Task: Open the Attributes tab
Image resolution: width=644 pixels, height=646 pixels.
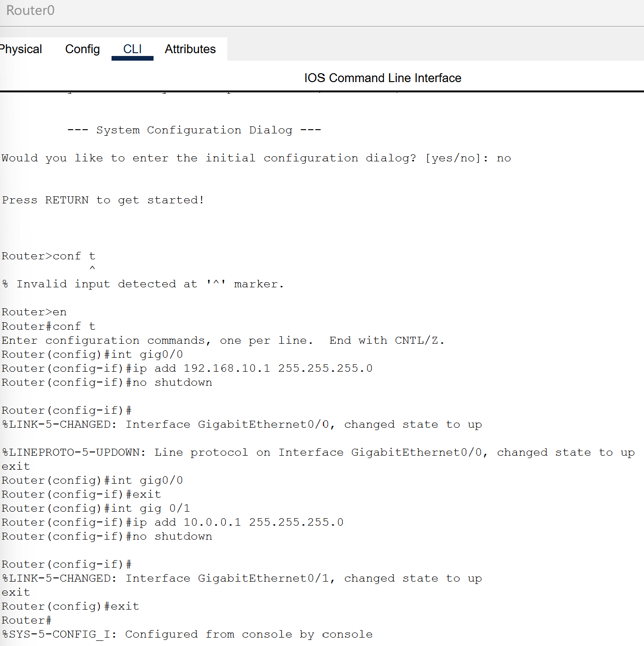Action: [x=190, y=49]
